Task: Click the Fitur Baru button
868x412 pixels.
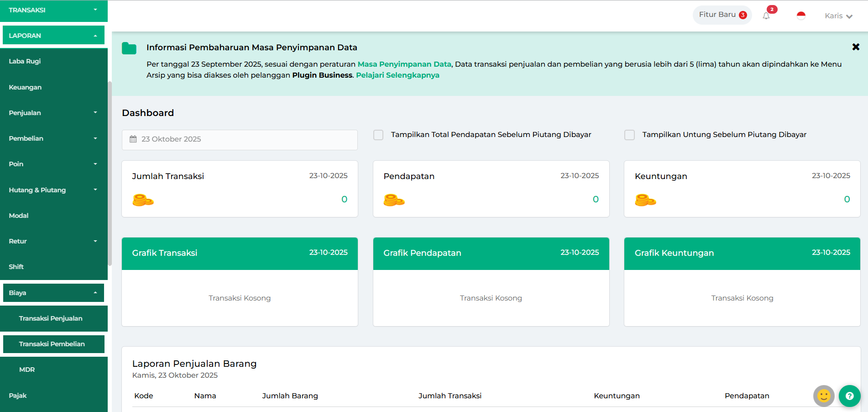Action: (x=722, y=15)
